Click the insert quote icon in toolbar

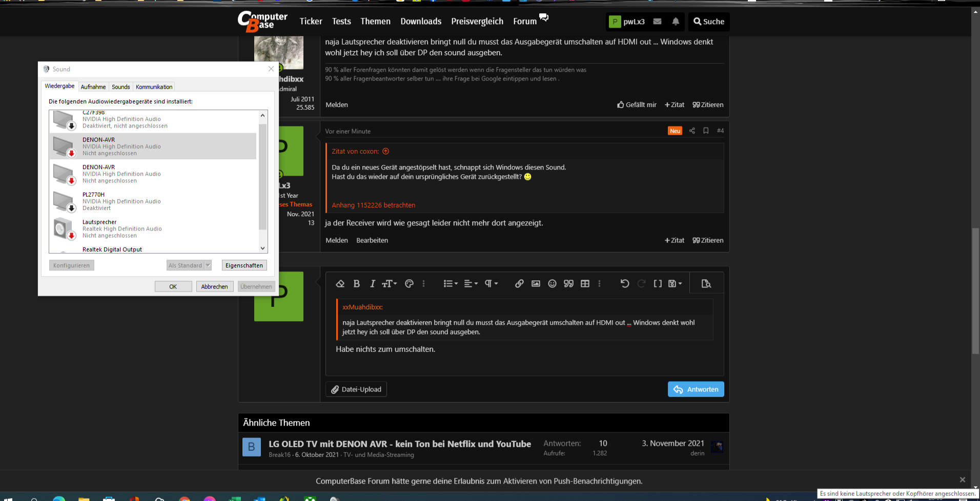point(568,284)
